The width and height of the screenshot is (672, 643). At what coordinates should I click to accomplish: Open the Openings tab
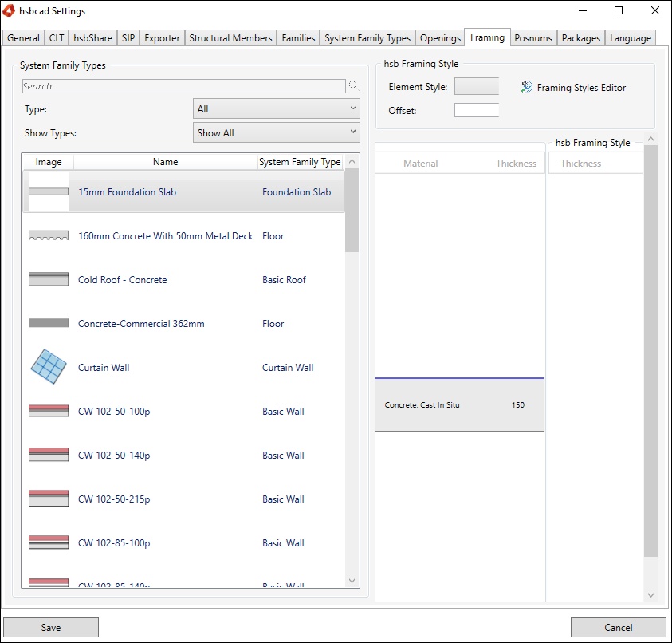coord(440,38)
